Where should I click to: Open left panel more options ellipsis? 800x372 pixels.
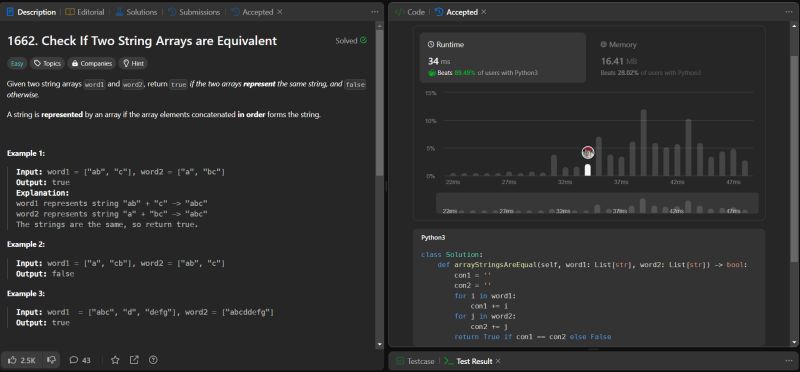point(375,12)
